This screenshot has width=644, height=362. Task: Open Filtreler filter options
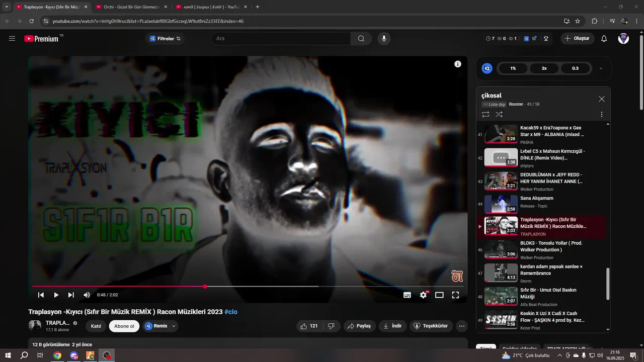point(165,39)
